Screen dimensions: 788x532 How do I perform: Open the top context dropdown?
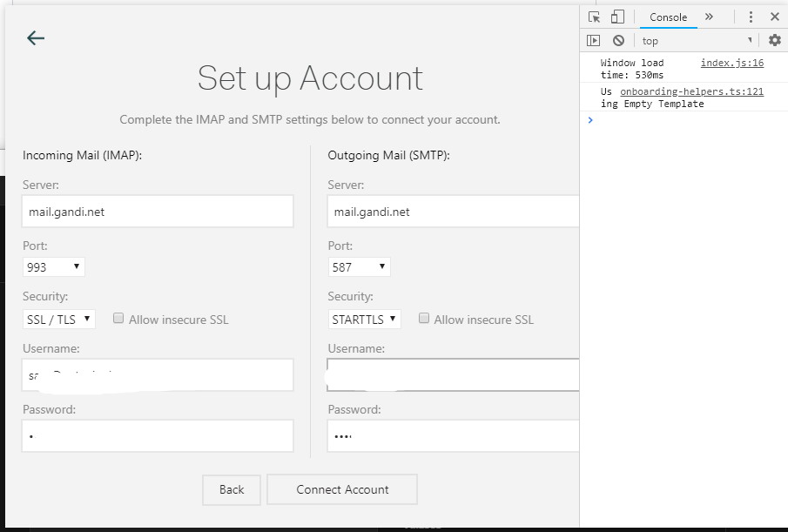(x=697, y=41)
